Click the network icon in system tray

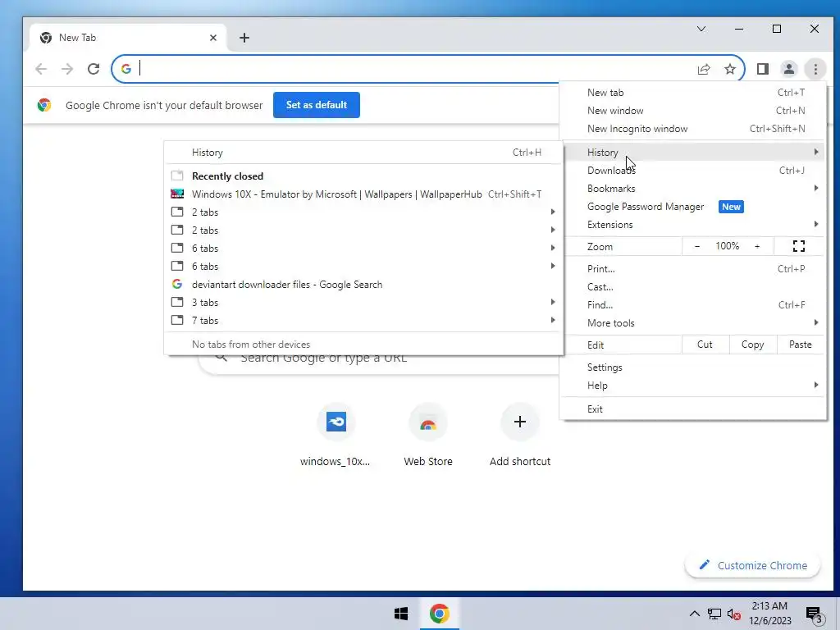point(714,614)
